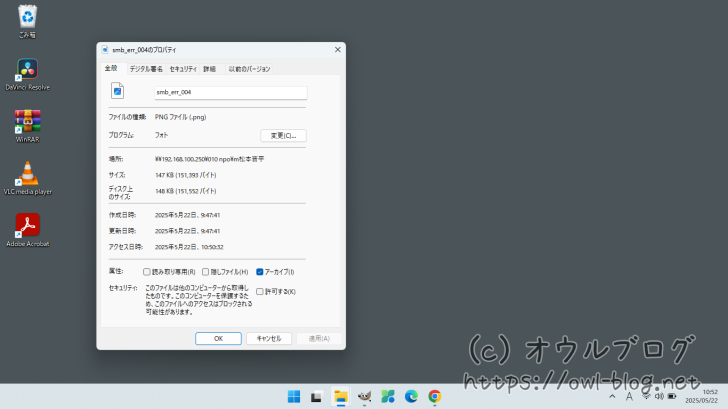Click the IME 'A' input indicator
Screen dimensions: 728x409
(x=629, y=396)
